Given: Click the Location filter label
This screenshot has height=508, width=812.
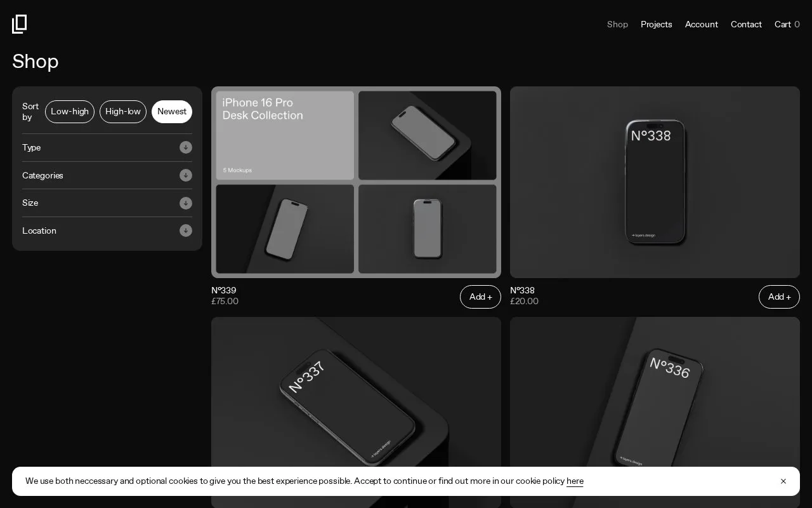Looking at the screenshot, I should click(39, 231).
